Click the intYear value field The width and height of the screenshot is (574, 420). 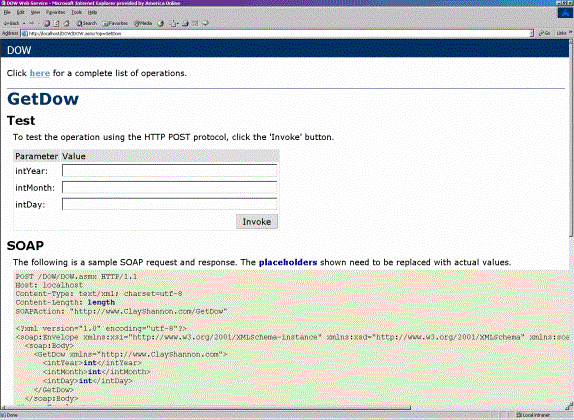169,171
